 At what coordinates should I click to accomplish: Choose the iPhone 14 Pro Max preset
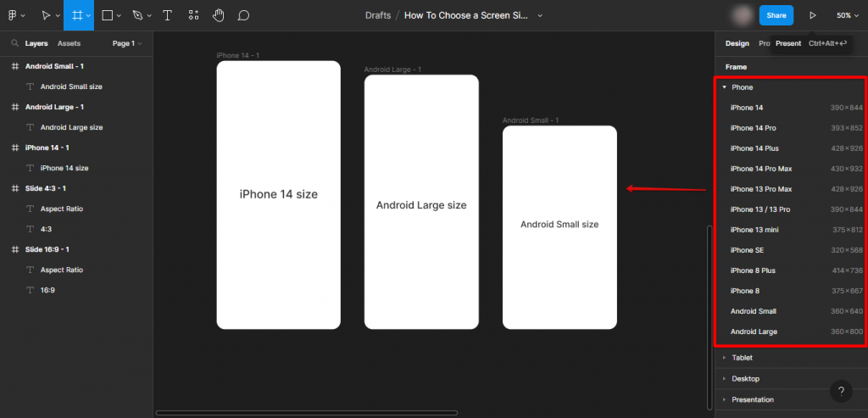click(761, 169)
